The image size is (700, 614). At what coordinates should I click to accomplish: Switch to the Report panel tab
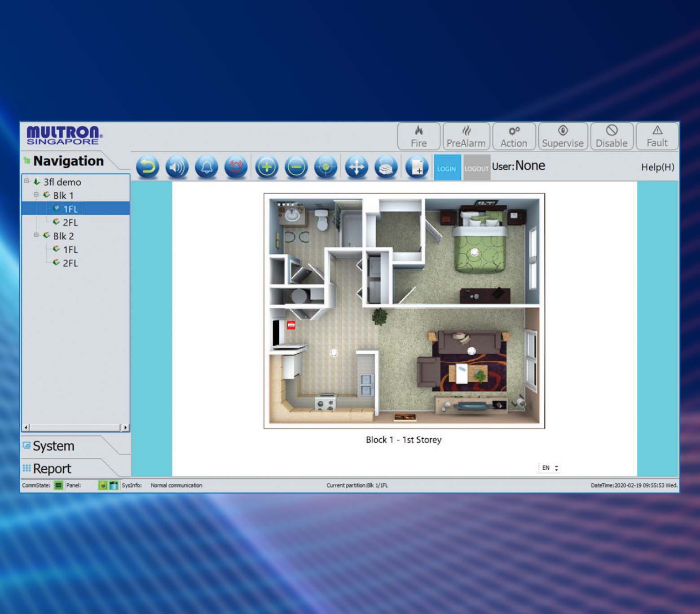[52, 468]
